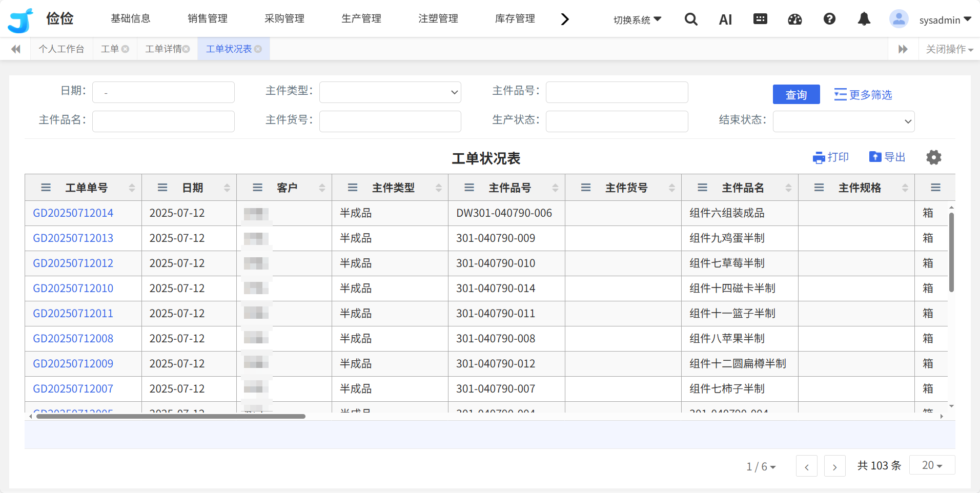
Task: Toggle sort on 日期 column
Action: click(x=227, y=188)
